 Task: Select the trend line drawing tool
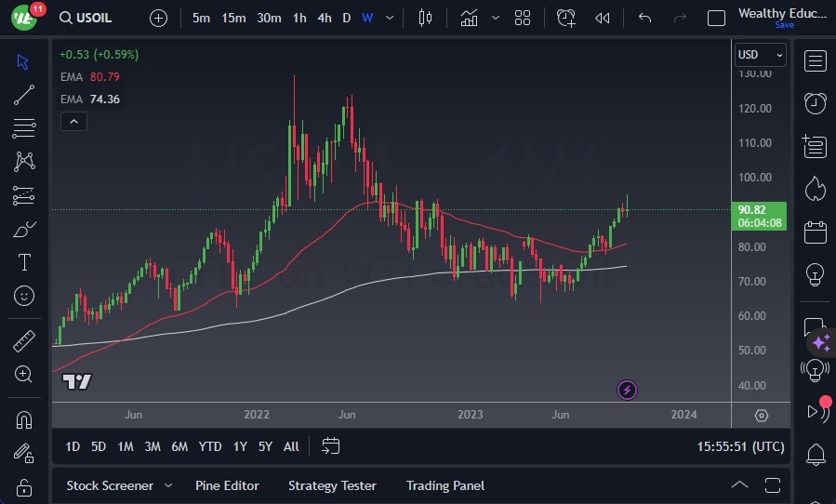24,95
